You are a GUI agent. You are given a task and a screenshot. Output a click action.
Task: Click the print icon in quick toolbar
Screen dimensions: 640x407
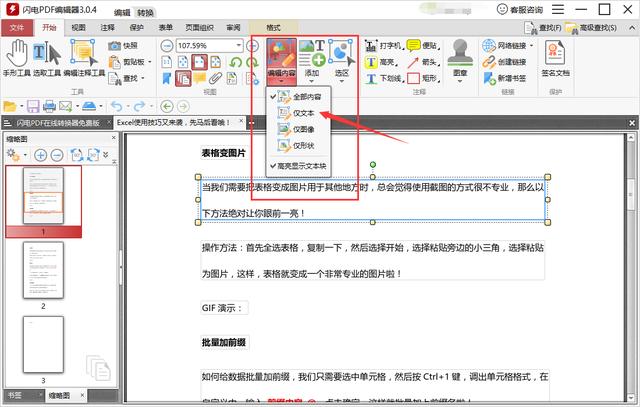(x=49, y=107)
